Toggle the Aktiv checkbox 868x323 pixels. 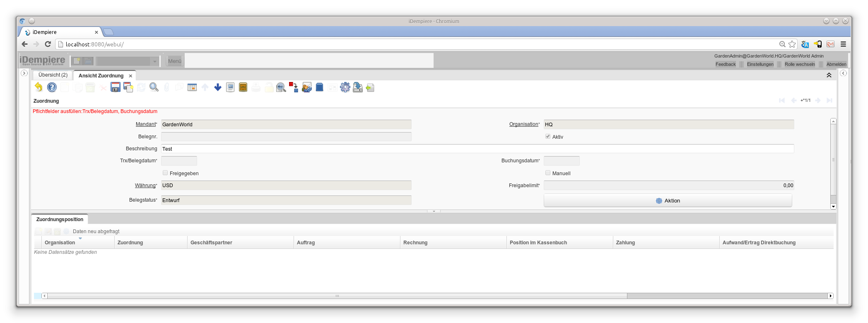[x=548, y=136]
